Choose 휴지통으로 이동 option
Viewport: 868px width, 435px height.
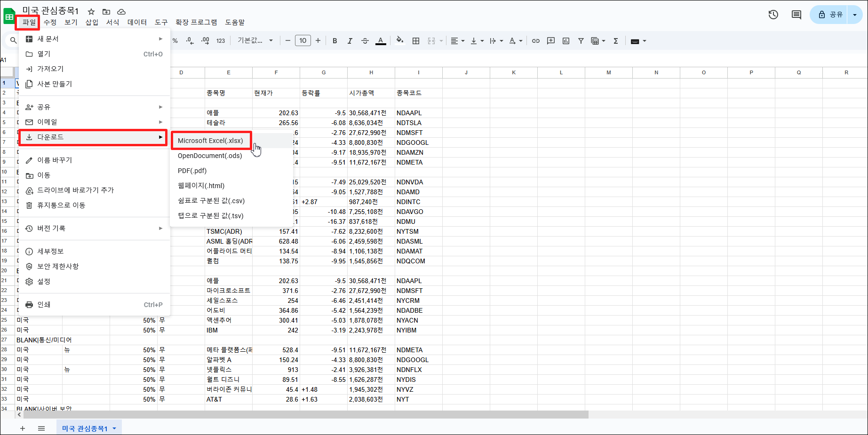click(x=94, y=205)
